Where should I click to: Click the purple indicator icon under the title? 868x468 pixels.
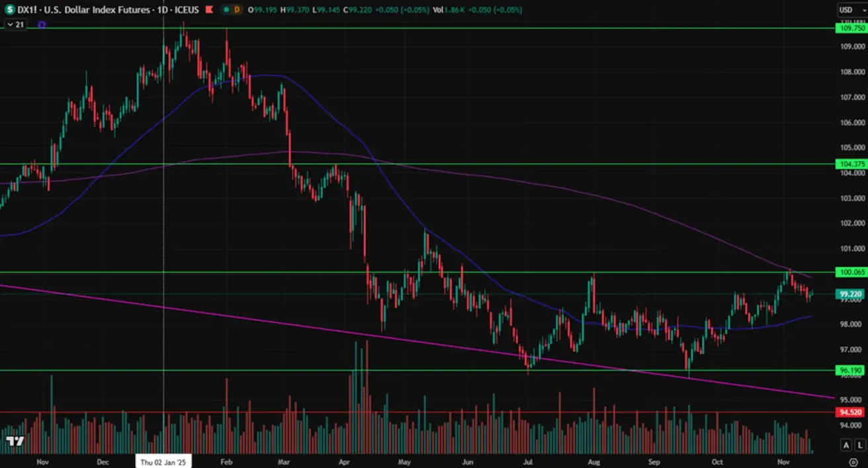(x=42, y=24)
